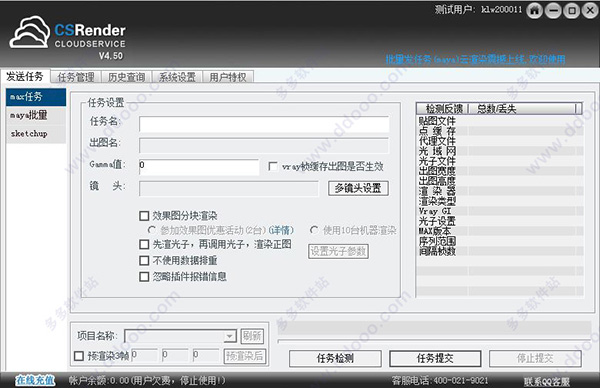Click the second 预渲染 frame number field
The image size is (600, 388).
point(175,355)
